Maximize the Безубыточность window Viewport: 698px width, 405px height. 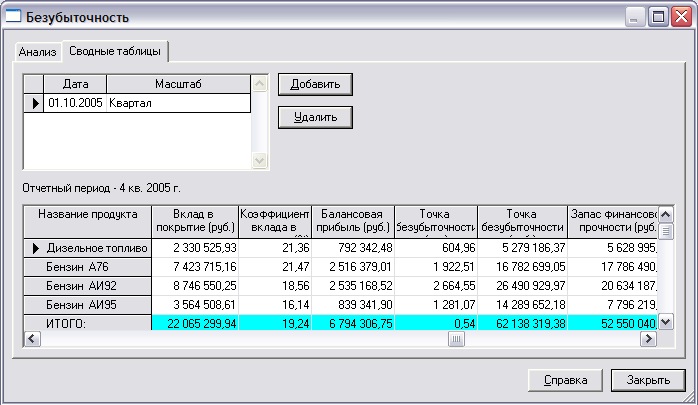(x=658, y=17)
